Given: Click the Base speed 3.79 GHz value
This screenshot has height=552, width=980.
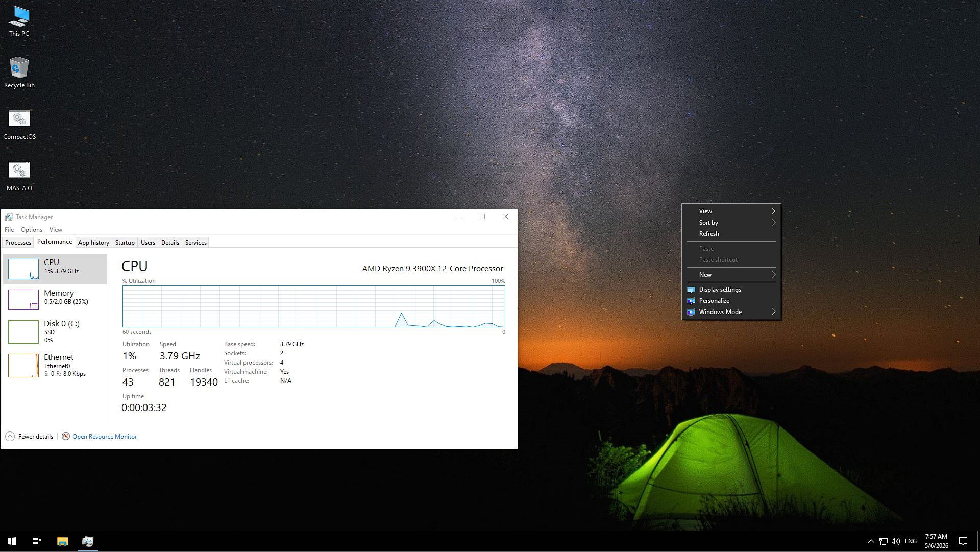Looking at the screenshot, I should (292, 344).
